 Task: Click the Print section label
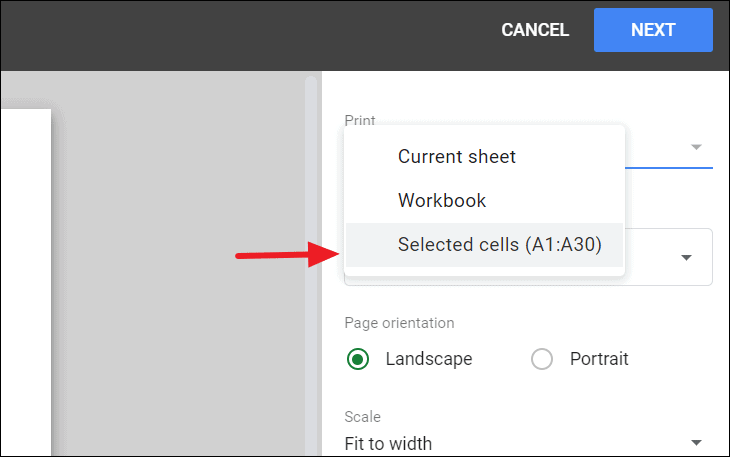(359, 120)
